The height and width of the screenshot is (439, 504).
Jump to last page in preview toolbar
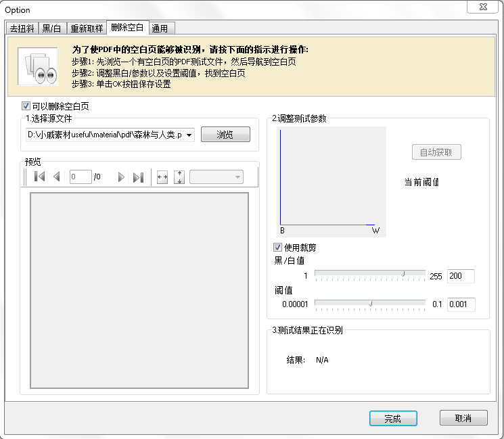point(138,177)
